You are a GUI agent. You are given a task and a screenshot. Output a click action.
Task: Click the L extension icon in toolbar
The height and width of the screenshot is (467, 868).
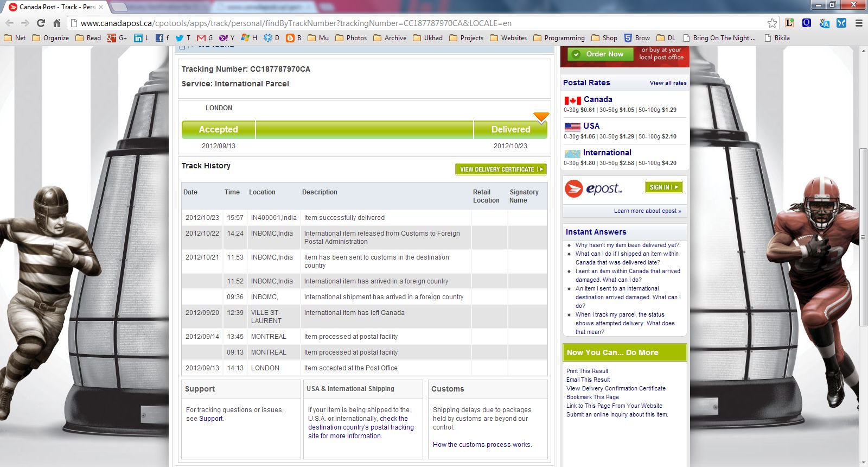(789, 23)
